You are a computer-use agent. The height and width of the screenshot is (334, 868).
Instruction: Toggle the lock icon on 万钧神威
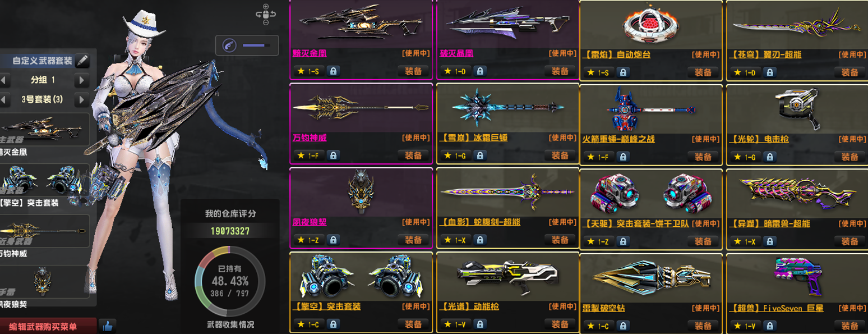coord(333,155)
